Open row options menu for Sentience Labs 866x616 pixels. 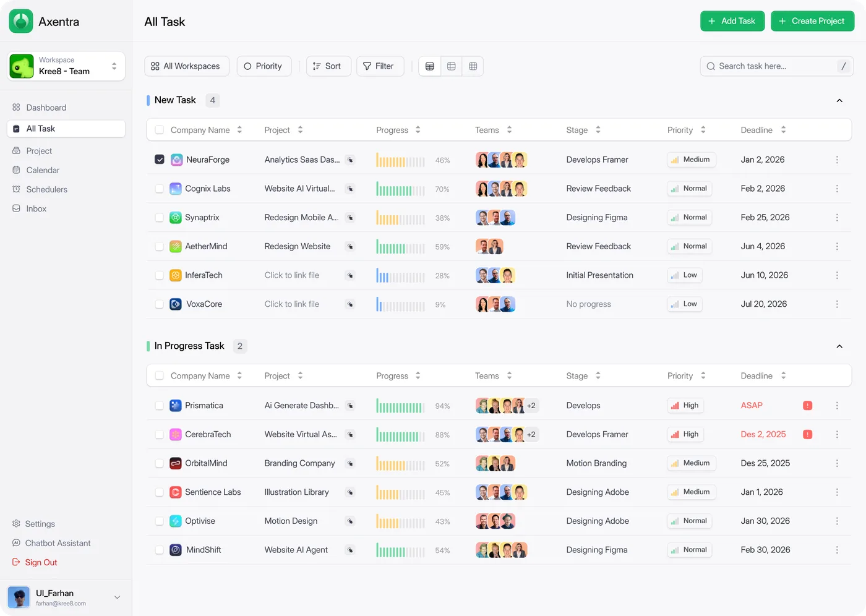[837, 492]
